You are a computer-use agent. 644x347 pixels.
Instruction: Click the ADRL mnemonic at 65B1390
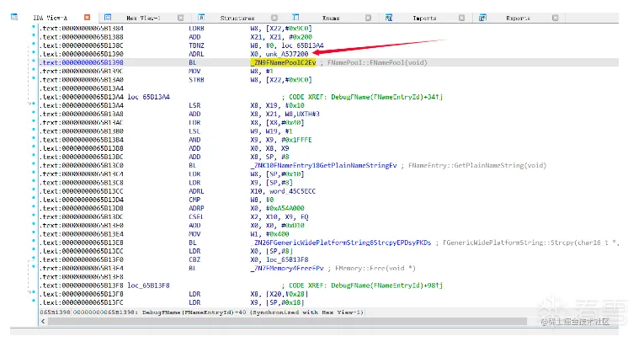point(196,54)
